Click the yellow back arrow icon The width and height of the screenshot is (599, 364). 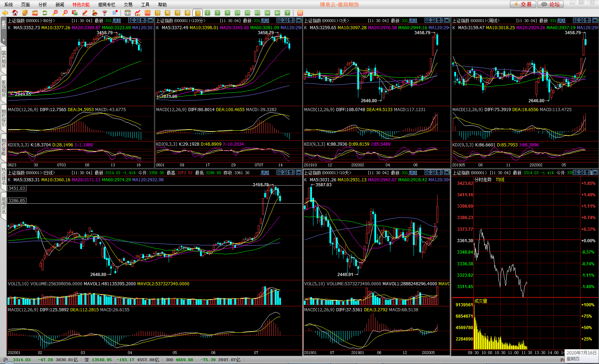click(x=5, y=13)
